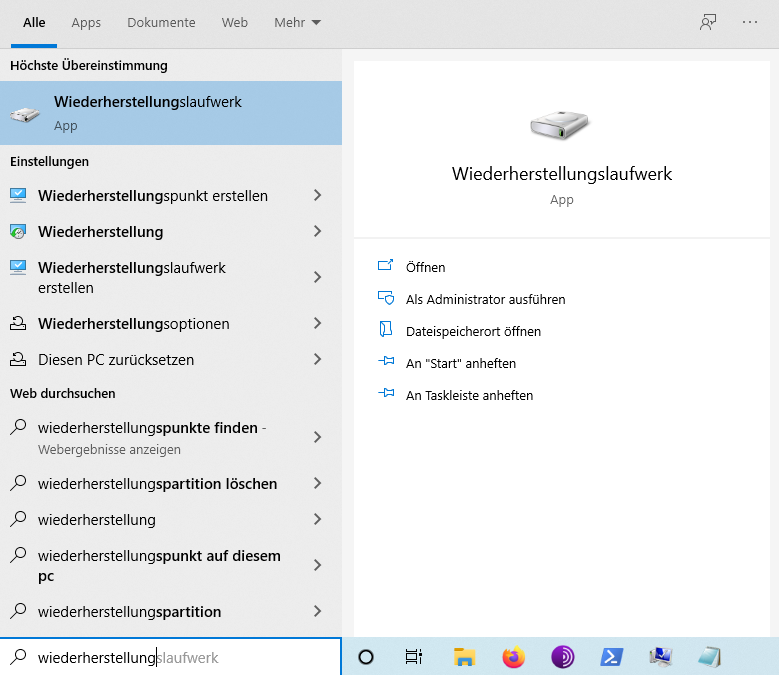Expand arrow for wiederherstellungspunkte finden
This screenshot has height=675, width=779.
[317, 437]
